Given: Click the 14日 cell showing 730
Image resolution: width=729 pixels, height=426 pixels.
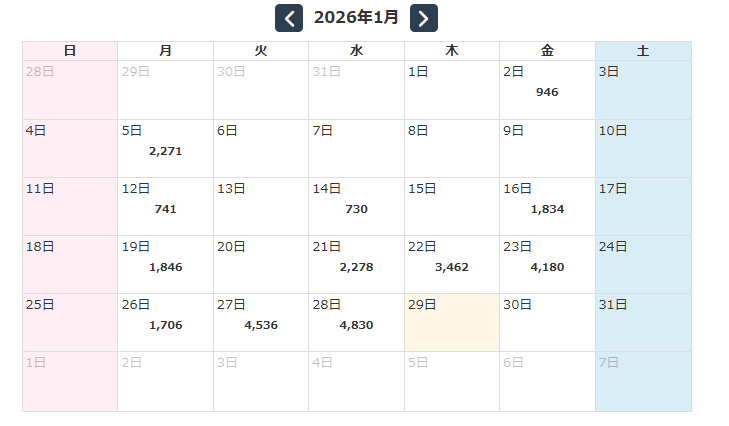Looking at the screenshot, I should [356, 206].
